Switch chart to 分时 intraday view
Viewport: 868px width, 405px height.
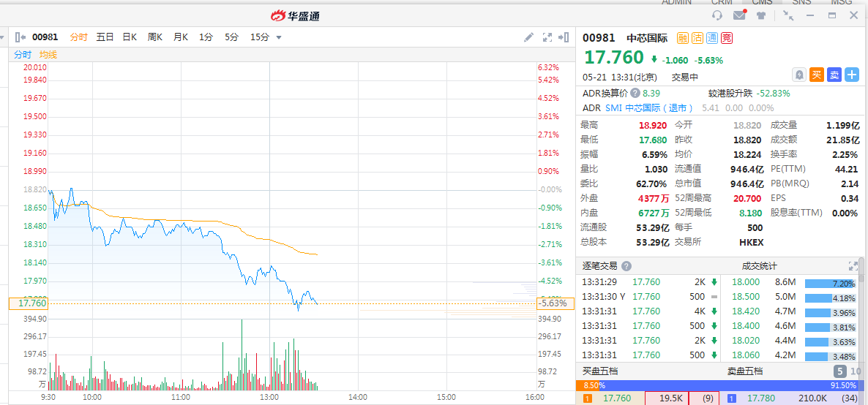(78, 37)
